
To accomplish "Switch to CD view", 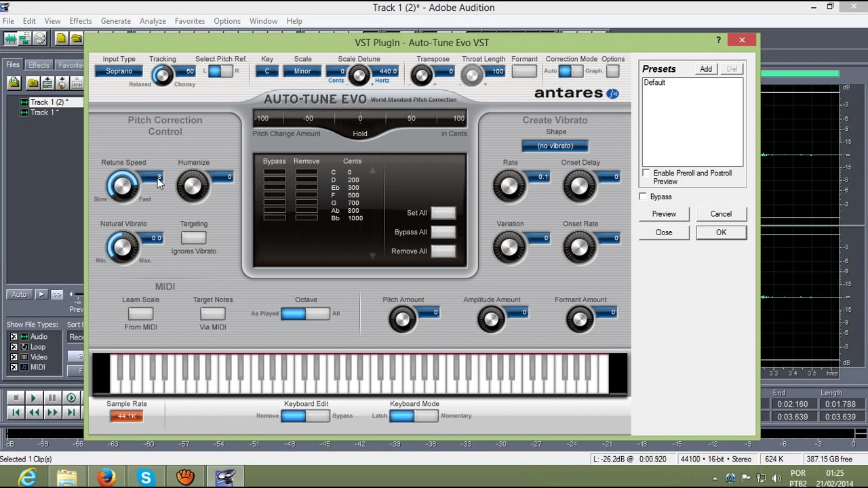I will point(39,39).
